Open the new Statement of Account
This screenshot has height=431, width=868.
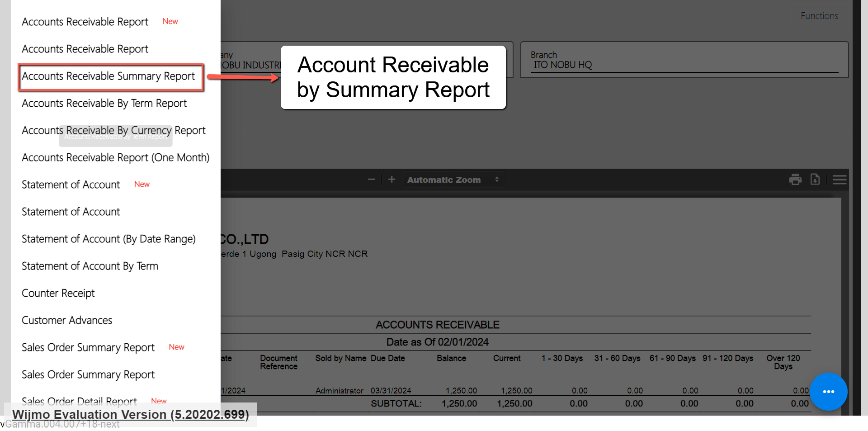pos(71,185)
